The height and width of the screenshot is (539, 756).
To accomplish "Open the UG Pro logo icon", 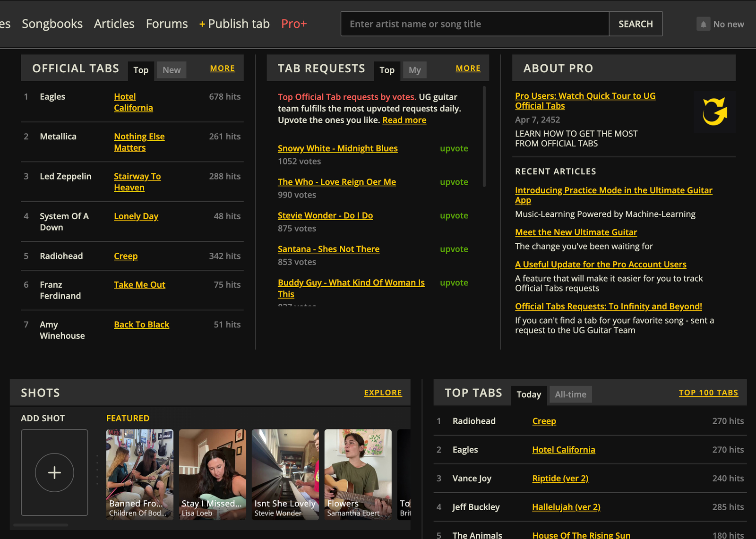I will [714, 111].
